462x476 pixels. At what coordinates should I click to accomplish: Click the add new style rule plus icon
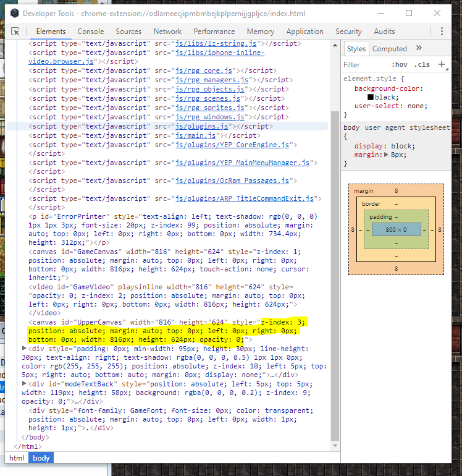442,64
